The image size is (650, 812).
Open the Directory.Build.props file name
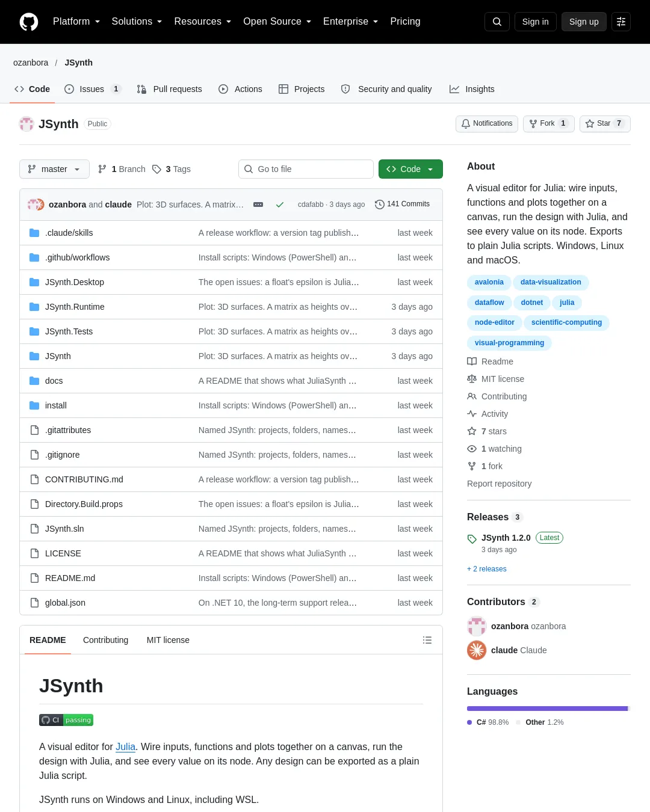84,504
